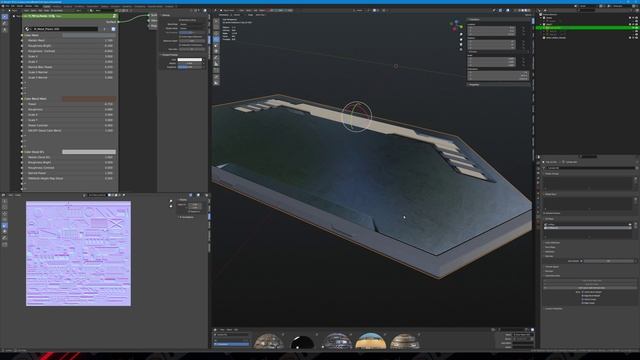
Task: Select the blue-sky HDRI sphere thumbnail
Action: click(x=371, y=341)
